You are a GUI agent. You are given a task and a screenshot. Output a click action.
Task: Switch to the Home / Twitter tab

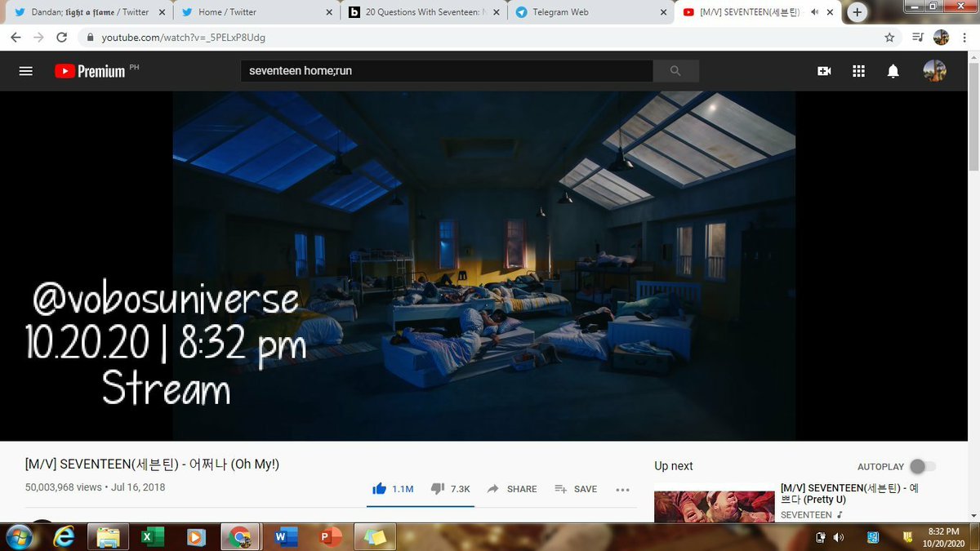click(x=257, y=12)
